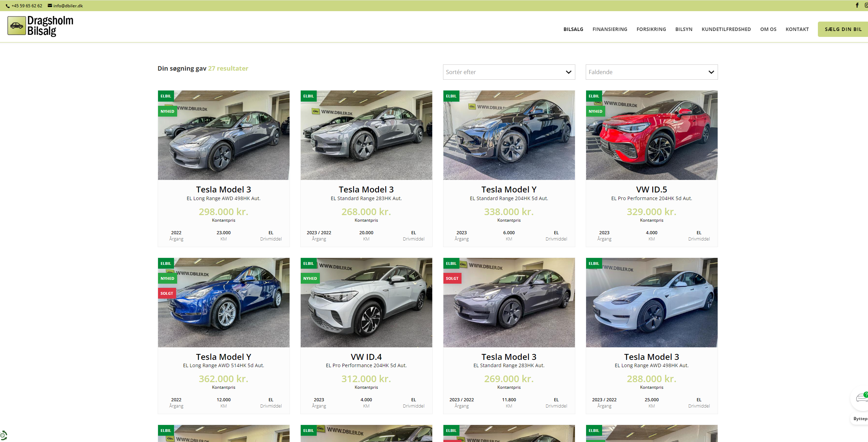868x442 pixels.
Task: Open the OM OS menu item
Action: pyautogui.click(x=768, y=29)
